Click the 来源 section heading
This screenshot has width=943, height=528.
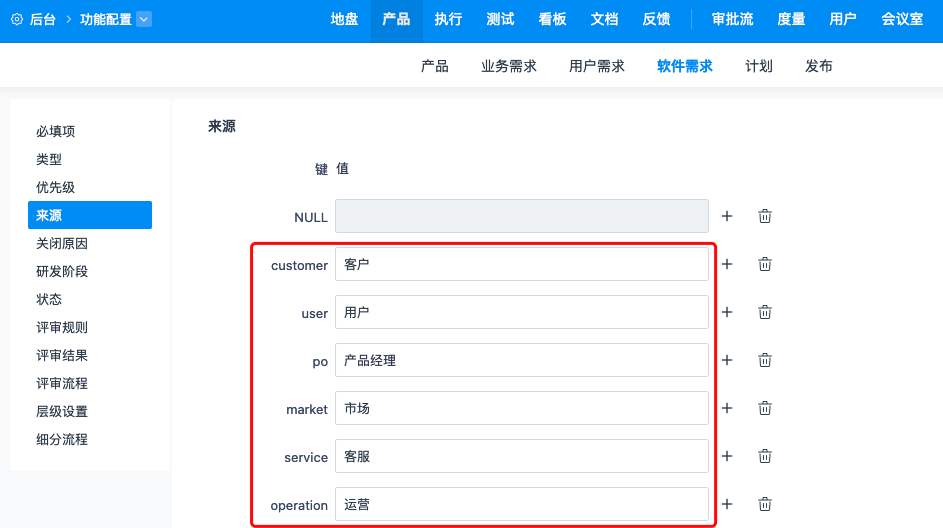[x=222, y=126]
